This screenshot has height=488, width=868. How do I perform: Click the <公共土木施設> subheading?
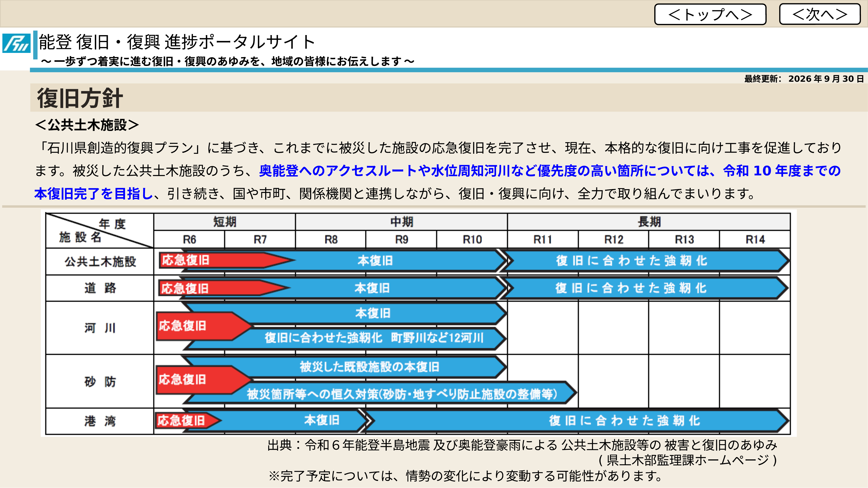coord(87,125)
